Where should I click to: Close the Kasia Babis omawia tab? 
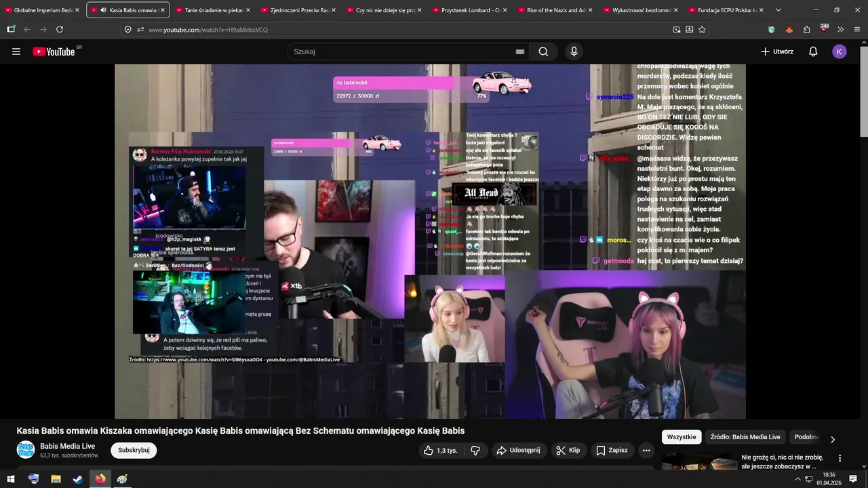(162, 10)
